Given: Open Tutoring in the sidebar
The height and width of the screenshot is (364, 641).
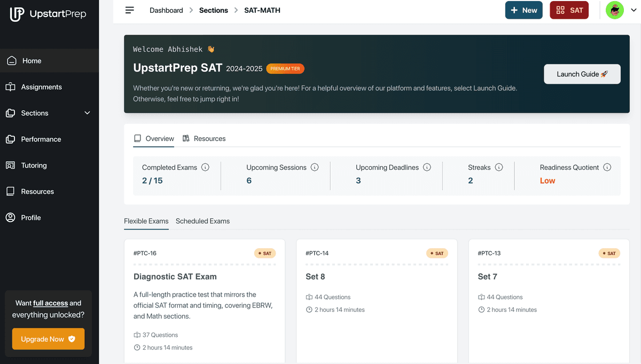Looking at the screenshot, I should (x=49, y=165).
